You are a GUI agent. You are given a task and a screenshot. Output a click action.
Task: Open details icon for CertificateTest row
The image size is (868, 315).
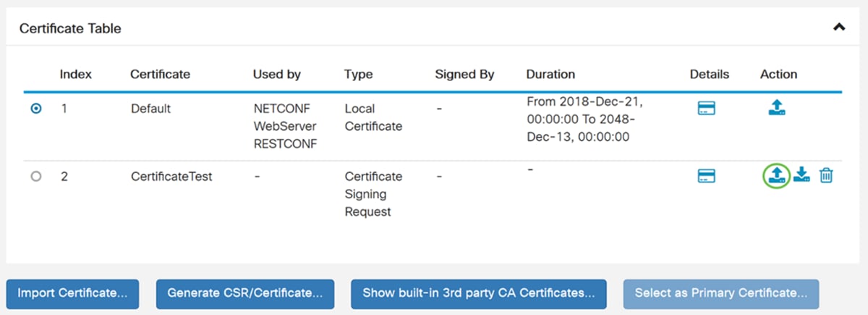pyautogui.click(x=706, y=175)
